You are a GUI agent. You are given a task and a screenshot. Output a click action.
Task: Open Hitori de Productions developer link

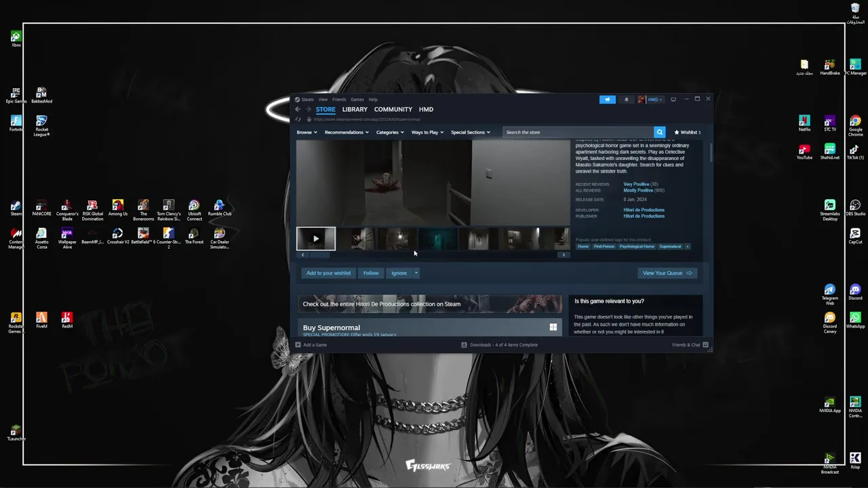coord(644,210)
